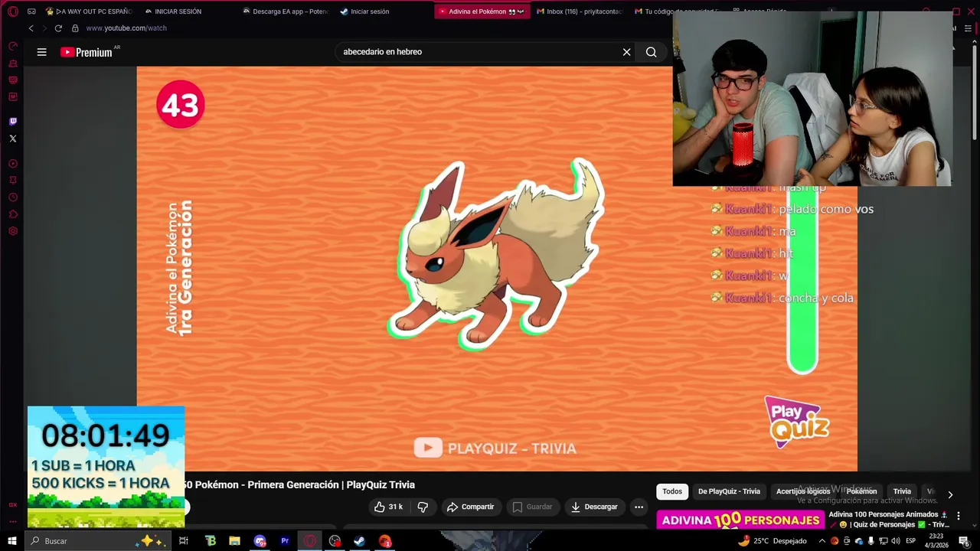This screenshot has width=980, height=551.
Task: Open more actions ellipsis below the video
Action: [639, 507]
